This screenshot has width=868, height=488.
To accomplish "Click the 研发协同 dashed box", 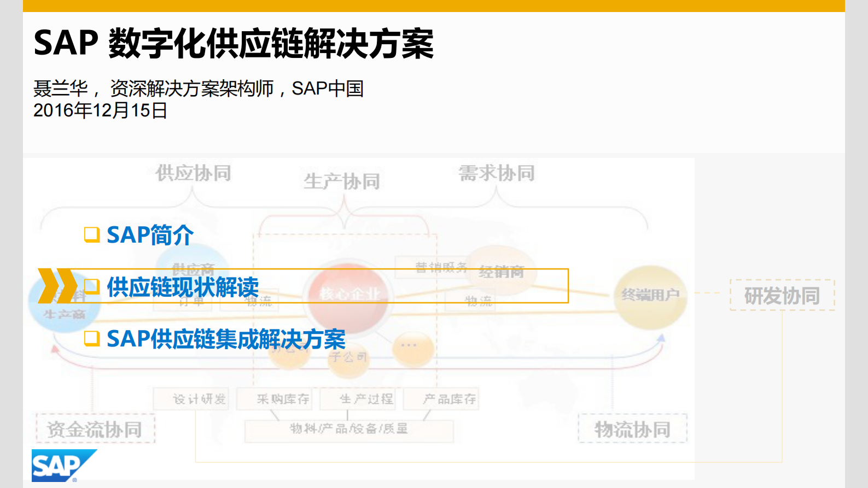I will (x=782, y=295).
